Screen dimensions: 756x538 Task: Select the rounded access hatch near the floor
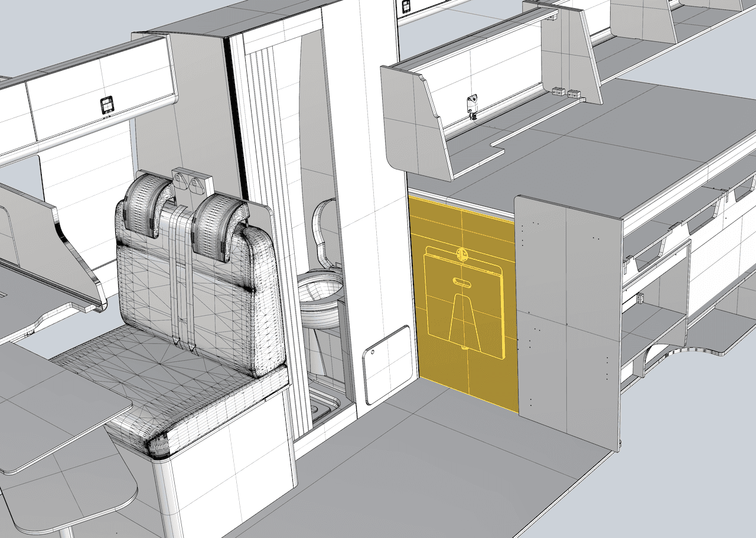point(387,364)
